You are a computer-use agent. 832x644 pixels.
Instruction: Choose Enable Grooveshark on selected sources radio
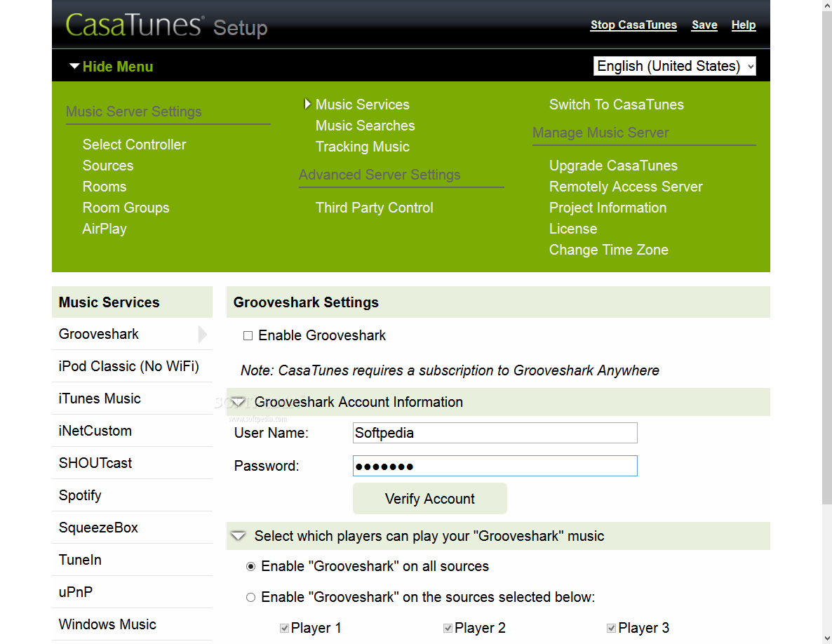pos(251,597)
